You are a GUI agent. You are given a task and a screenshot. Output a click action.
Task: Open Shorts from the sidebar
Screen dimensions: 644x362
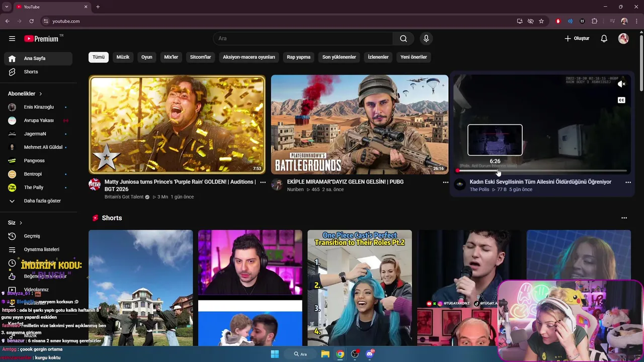click(x=38, y=72)
